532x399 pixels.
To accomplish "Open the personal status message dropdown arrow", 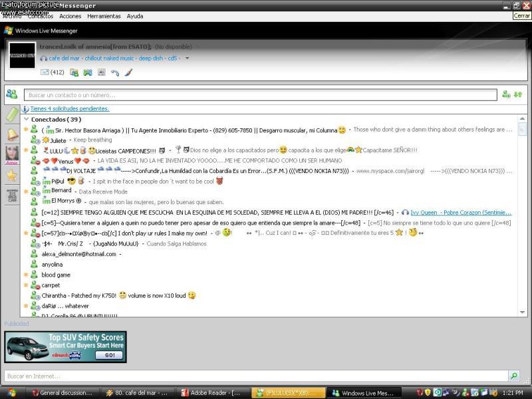I will pos(187,59).
